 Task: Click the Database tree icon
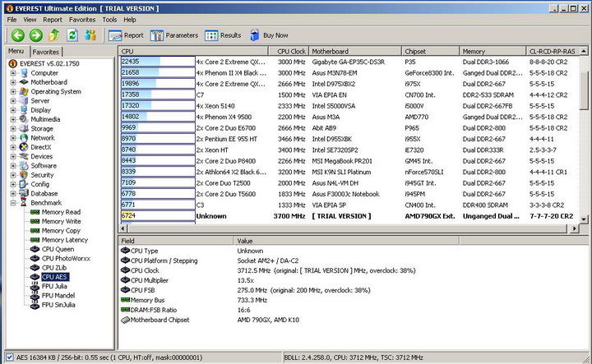24,194
